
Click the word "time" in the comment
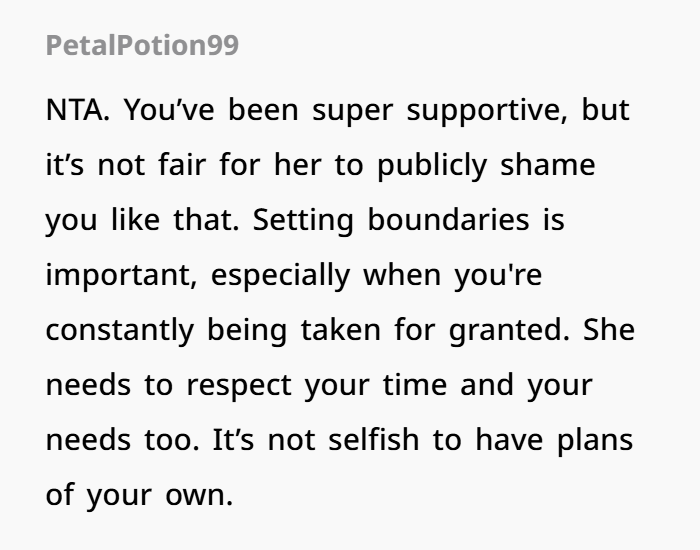point(415,384)
